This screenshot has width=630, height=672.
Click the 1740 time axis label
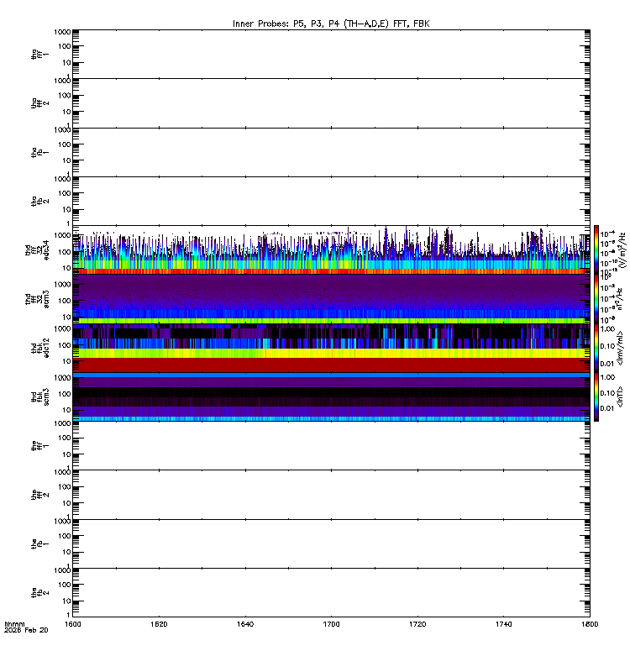coord(503,624)
